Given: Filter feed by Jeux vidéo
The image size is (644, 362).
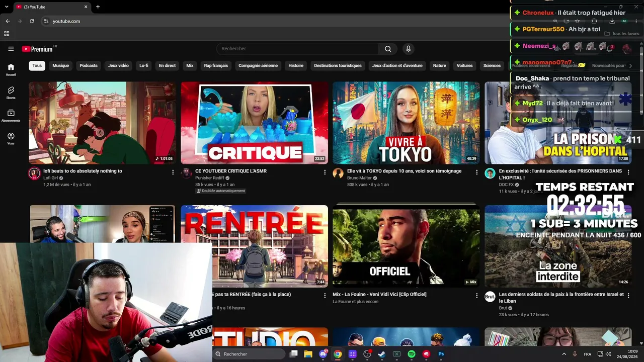Looking at the screenshot, I should coord(118,65).
